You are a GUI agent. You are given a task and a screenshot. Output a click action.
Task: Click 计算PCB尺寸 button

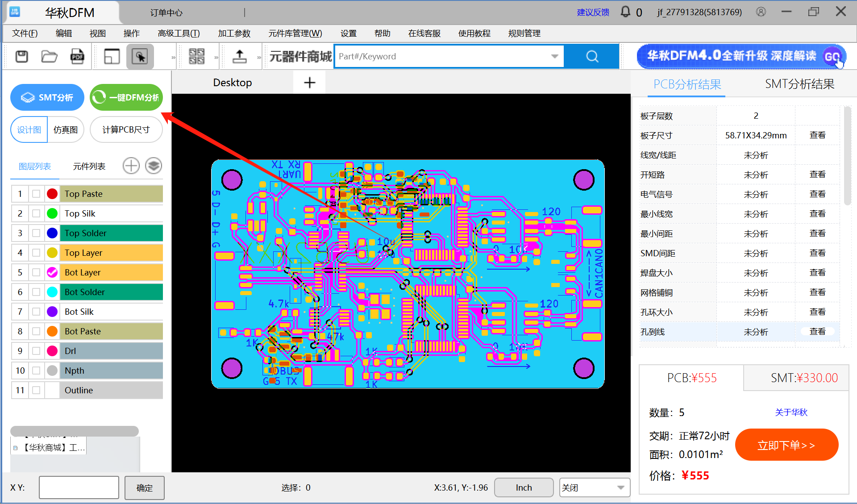tap(126, 130)
